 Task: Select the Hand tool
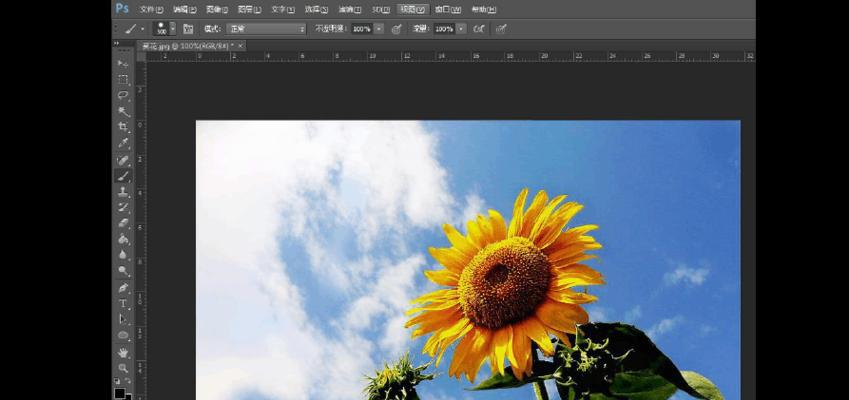coord(123,353)
